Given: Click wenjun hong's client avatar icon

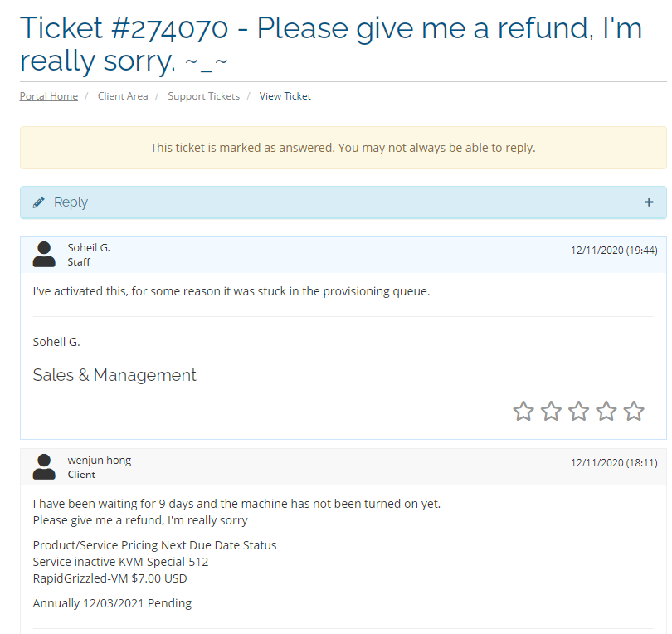Looking at the screenshot, I should pos(44,467).
